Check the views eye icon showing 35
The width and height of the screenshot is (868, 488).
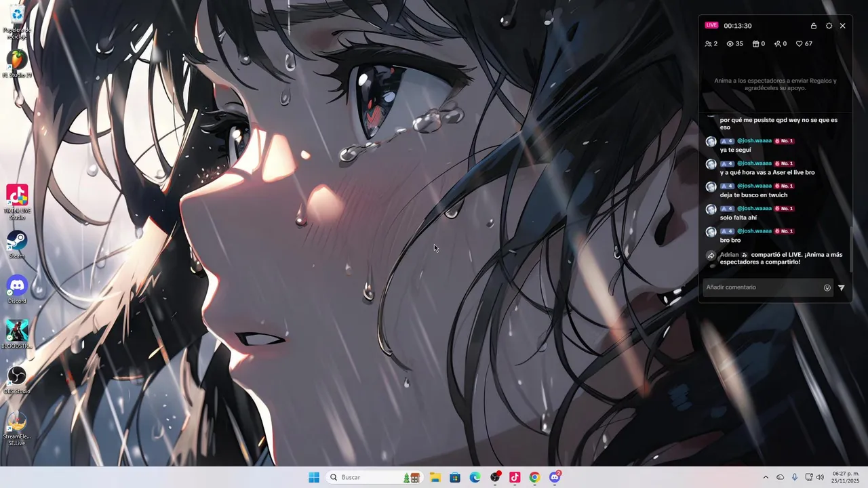[734, 43]
